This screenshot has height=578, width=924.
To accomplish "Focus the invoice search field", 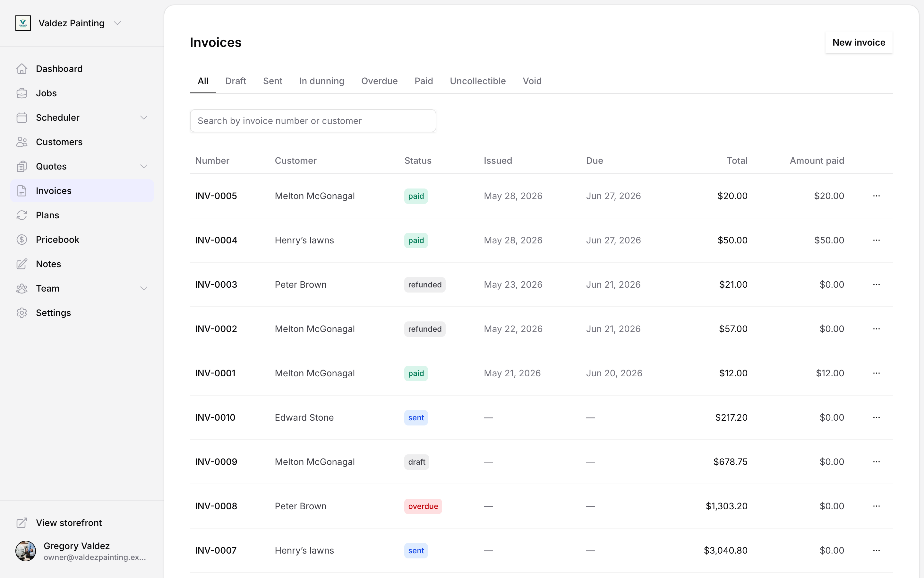I will coord(313,121).
